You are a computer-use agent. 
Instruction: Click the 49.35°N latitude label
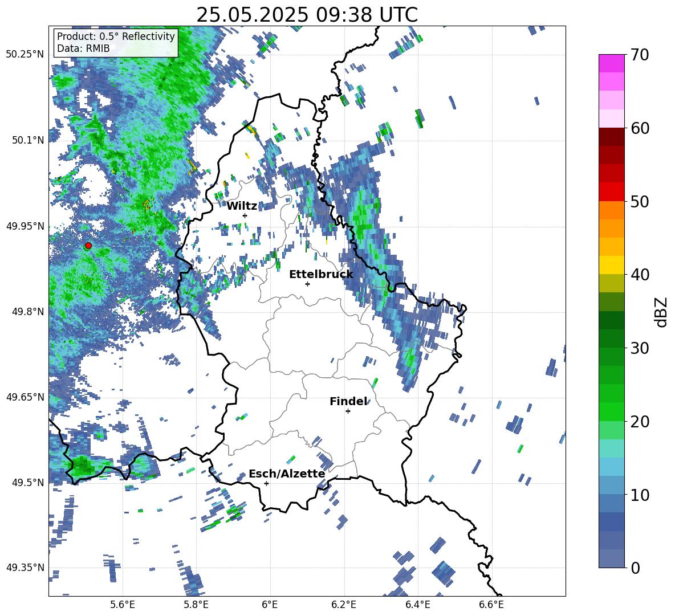(25, 568)
